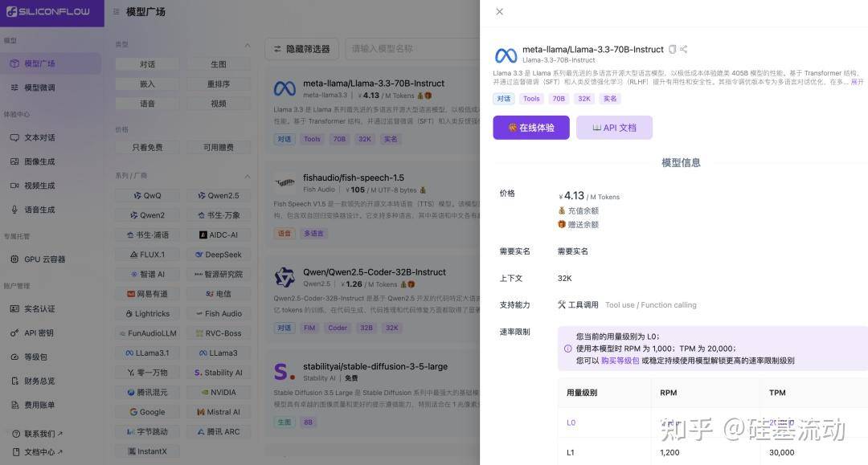Screen dimensions: 868x465
Task: Expand the model description with 展开
Action: [x=857, y=82]
